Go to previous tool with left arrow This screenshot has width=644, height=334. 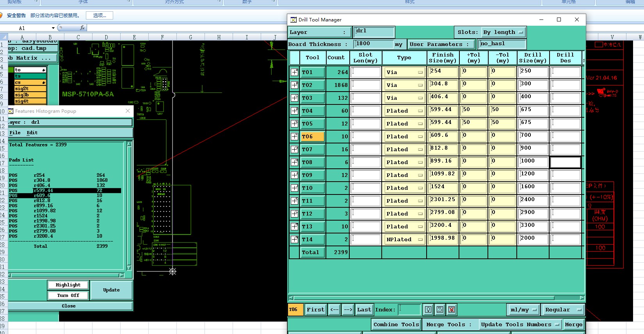[x=334, y=309]
